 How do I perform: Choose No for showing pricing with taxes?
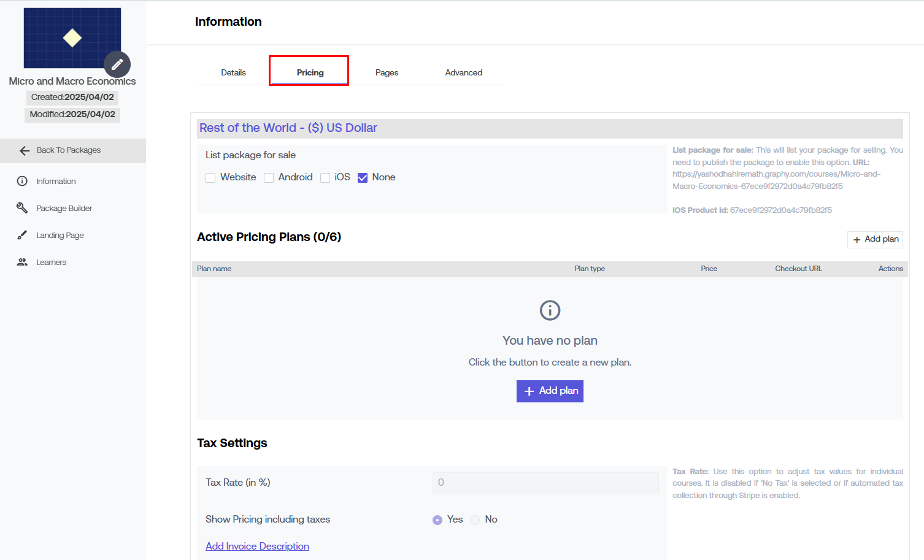point(475,520)
